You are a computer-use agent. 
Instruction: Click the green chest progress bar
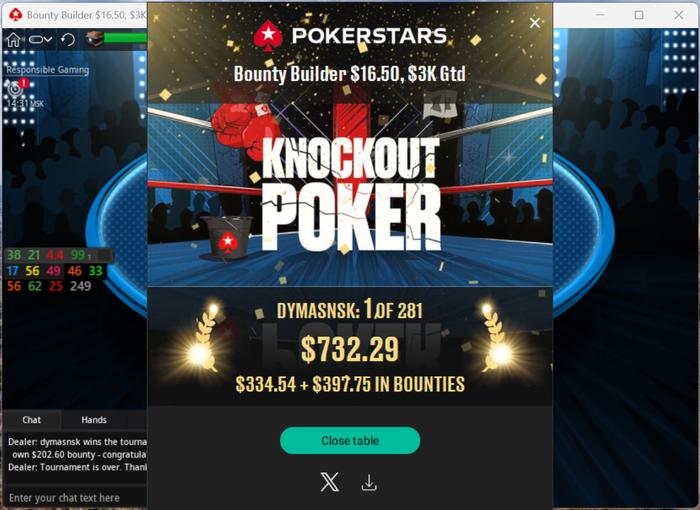coord(125,38)
